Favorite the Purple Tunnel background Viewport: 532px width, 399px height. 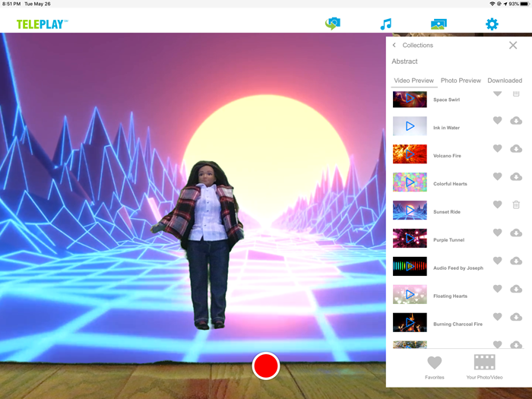point(498,233)
